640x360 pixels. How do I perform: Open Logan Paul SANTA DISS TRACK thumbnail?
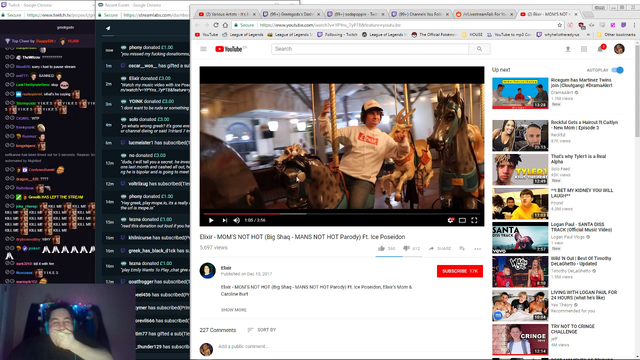click(520, 238)
